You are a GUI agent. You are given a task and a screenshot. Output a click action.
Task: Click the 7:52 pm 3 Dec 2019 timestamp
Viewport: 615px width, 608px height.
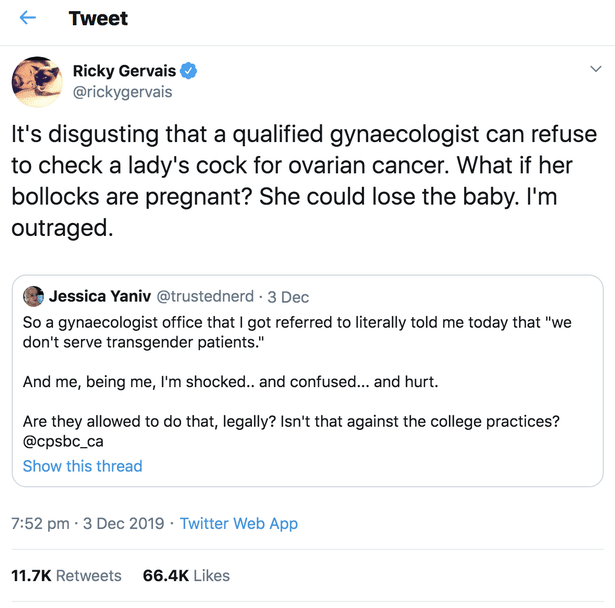(x=88, y=523)
